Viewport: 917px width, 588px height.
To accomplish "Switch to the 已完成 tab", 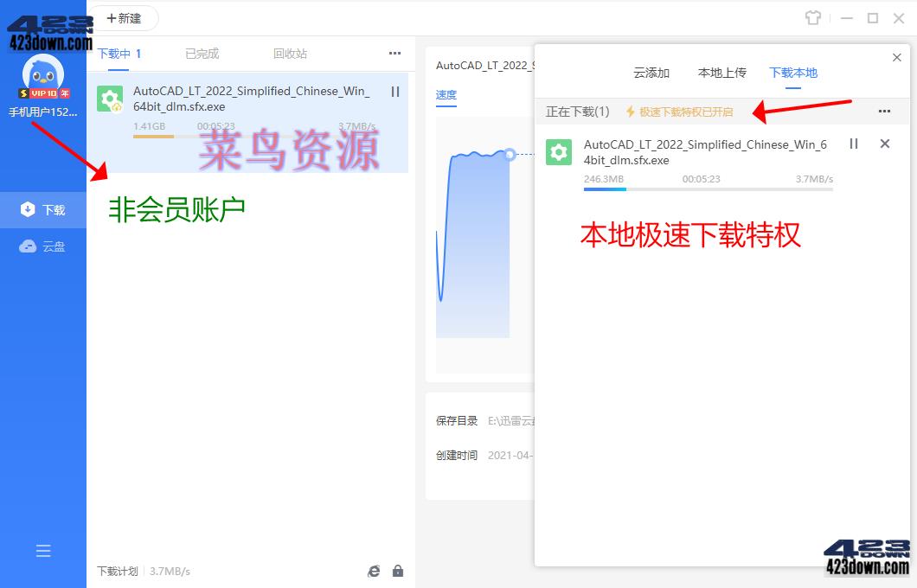I will tap(202, 54).
